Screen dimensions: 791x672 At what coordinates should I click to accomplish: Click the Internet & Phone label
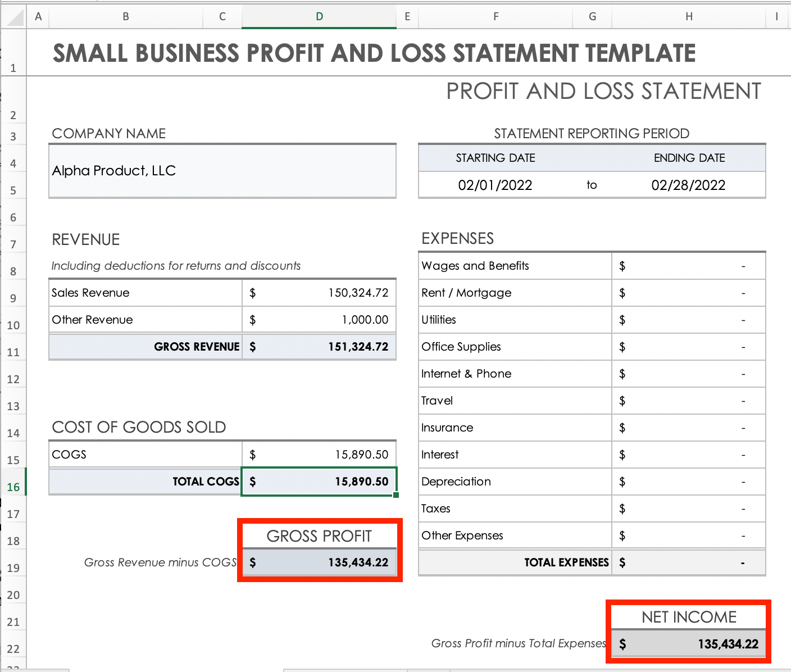[466, 374]
